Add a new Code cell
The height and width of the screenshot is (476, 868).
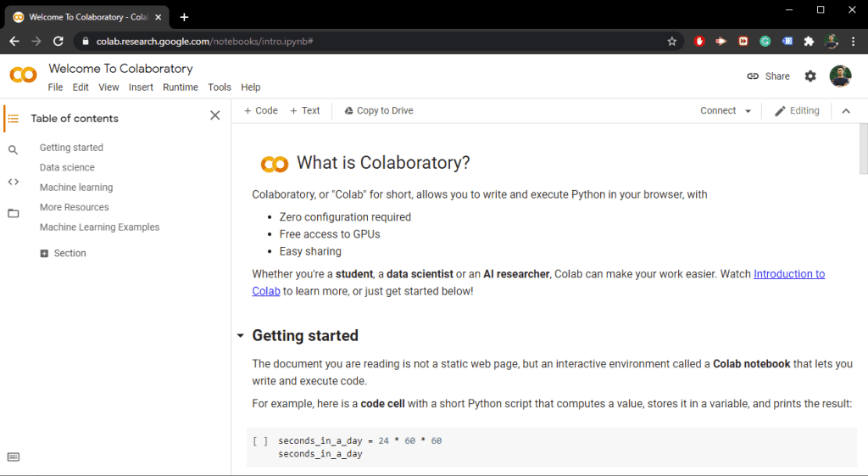(261, 111)
